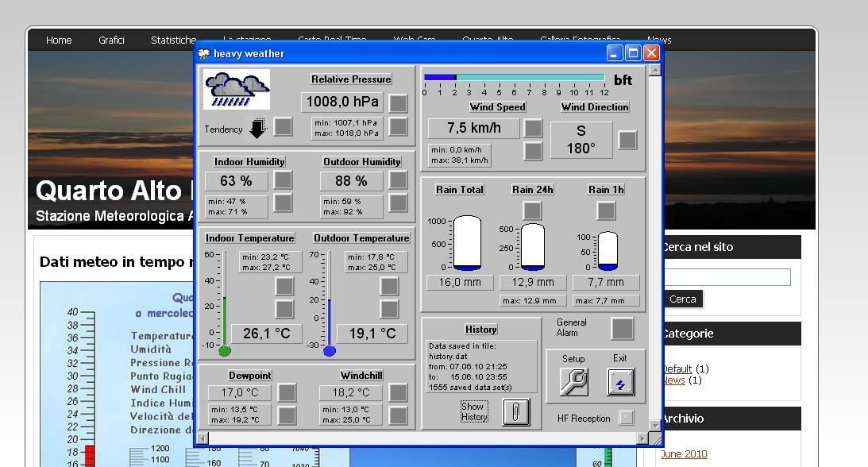Image resolution: width=868 pixels, height=467 pixels.
Task: Click the website search input field
Action: click(x=727, y=277)
